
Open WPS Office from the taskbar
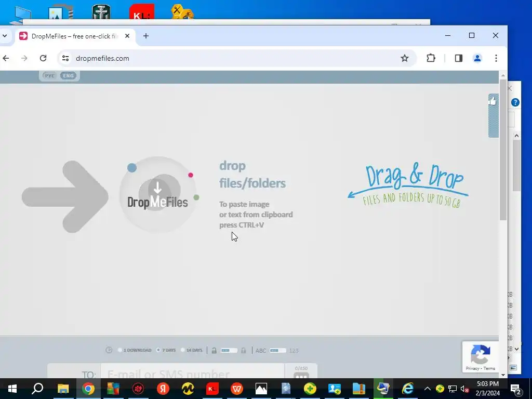[x=237, y=389]
